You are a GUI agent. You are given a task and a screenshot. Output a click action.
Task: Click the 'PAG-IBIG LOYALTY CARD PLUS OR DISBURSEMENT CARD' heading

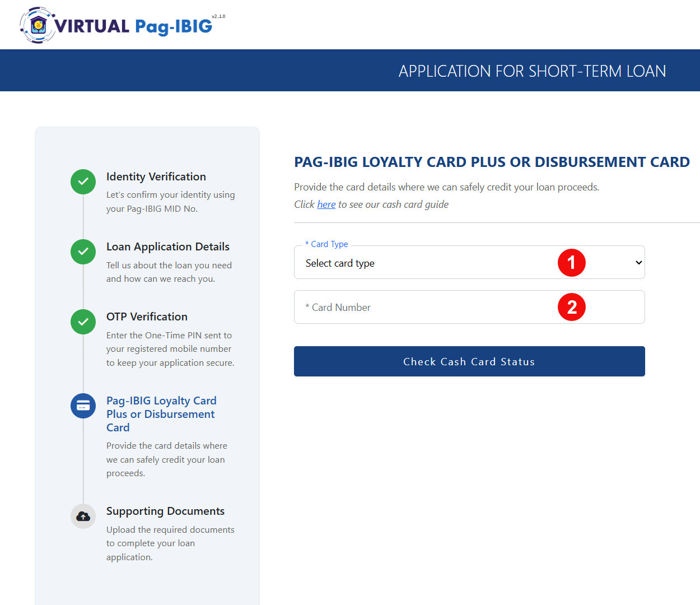click(492, 162)
